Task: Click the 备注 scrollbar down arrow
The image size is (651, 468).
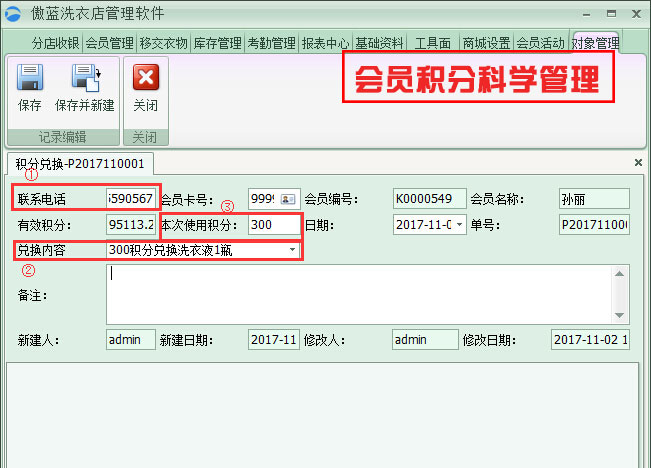Action: pyautogui.click(x=622, y=315)
